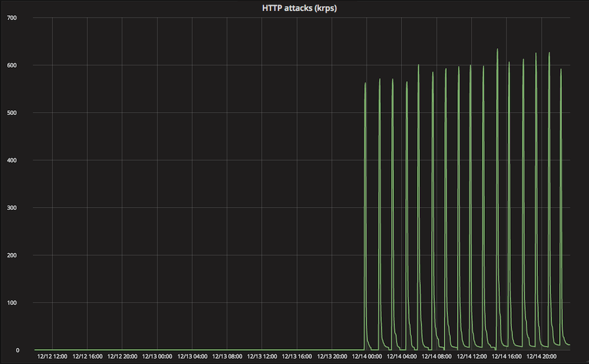The height and width of the screenshot is (364, 589).
Task: Click the 12/12 12:00 time label
Action: 52,357
